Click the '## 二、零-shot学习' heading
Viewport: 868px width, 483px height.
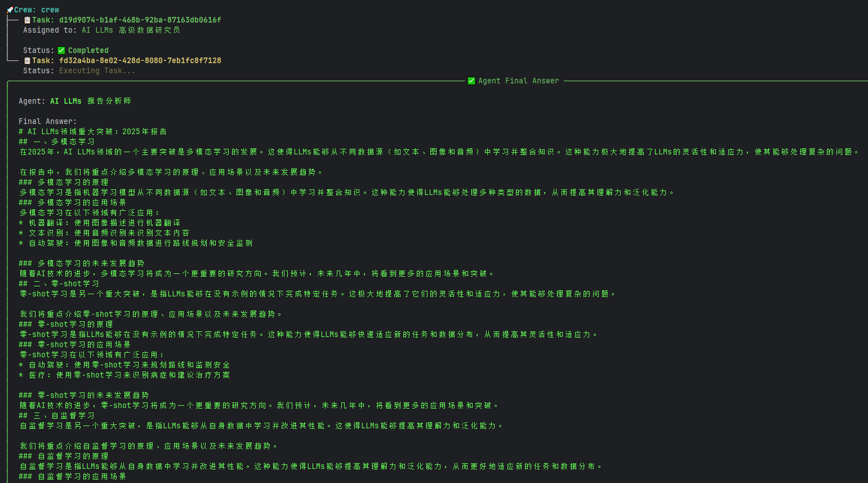pos(59,283)
